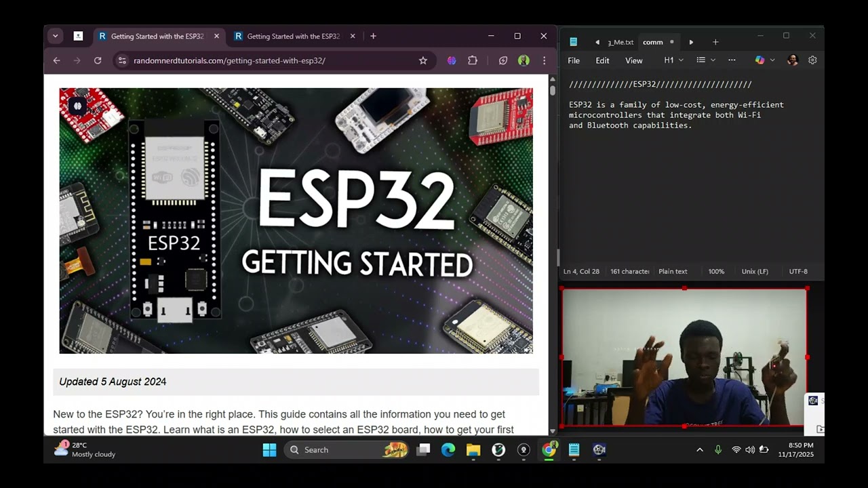Launch Microsoft Edge from taskbar
Viewport: 868px width, 488px height.
click(x=448, y=450)
